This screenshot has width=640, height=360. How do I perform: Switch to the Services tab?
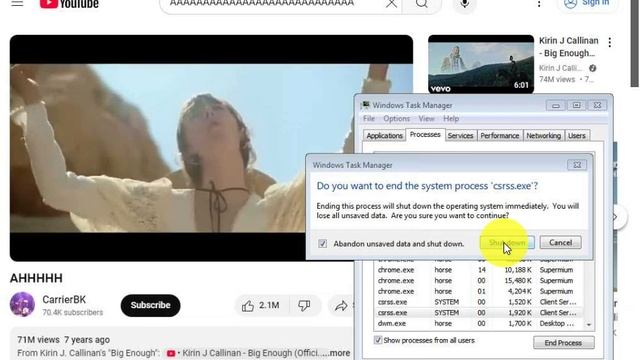(x=460, y=136)
